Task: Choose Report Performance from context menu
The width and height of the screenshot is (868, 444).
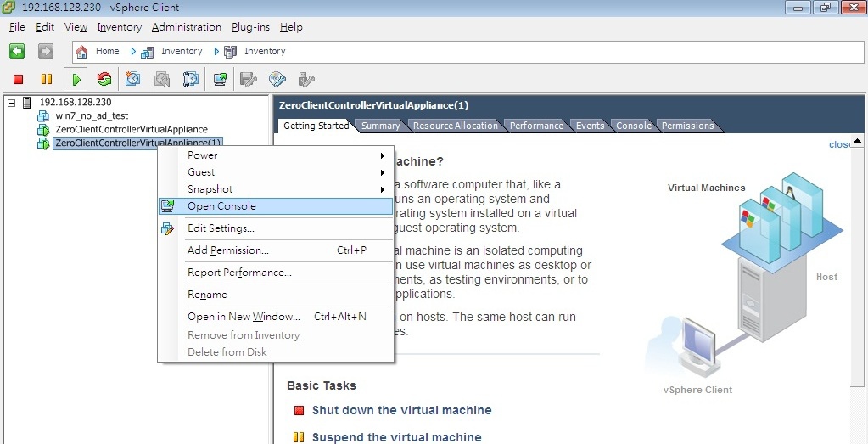Action: 276,273
